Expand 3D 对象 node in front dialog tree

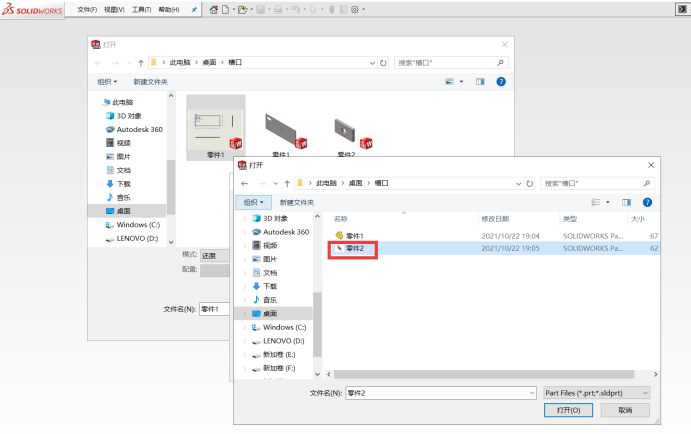[245, 219]
